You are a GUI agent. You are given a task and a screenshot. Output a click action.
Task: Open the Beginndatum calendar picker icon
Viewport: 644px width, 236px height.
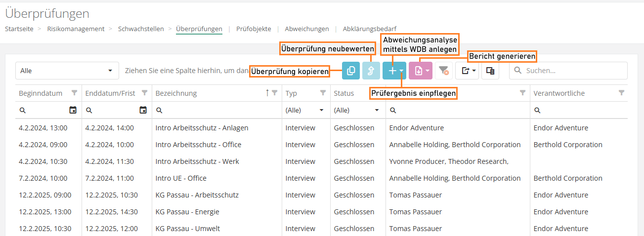73,110
